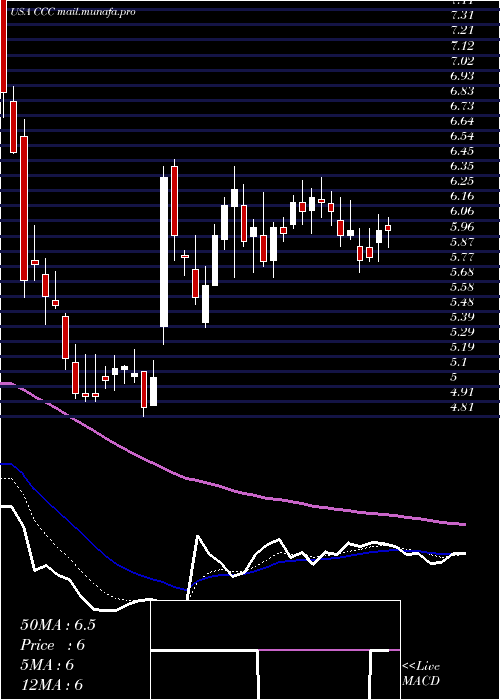Click the 5.96 price axis label
Image resolution: width=500 pixels, height=700 pixels.
[462, 226]
